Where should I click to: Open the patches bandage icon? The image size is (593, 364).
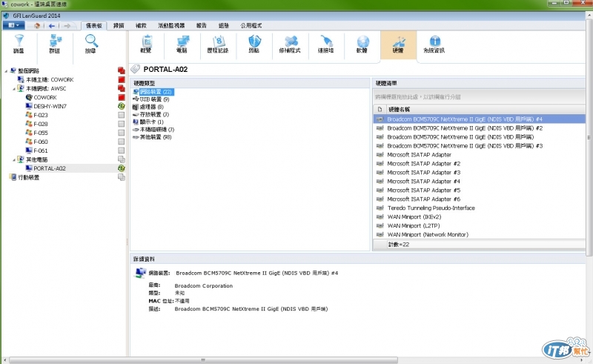tap(291, 42)
